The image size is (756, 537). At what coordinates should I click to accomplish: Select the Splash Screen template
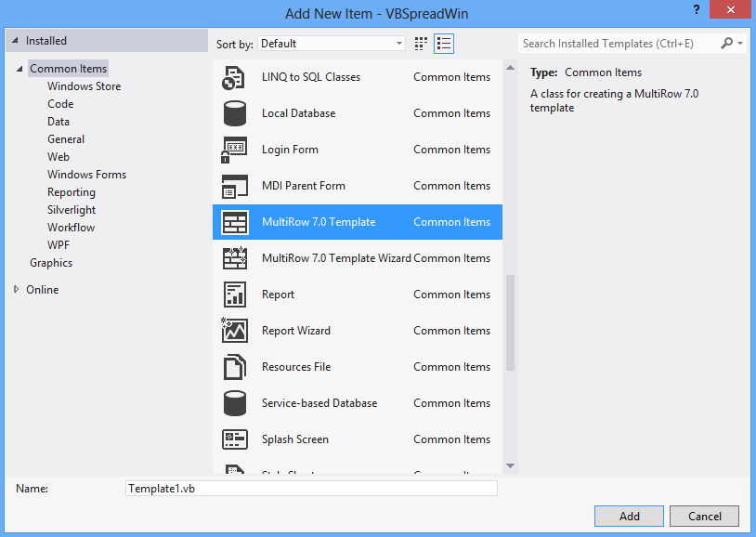pos(358,439)
